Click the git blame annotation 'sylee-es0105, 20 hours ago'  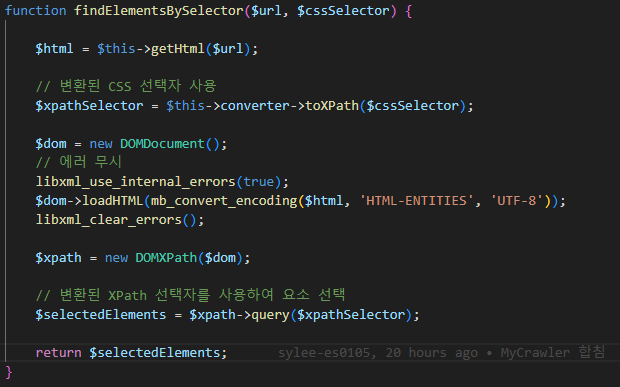tap(378, 353)
